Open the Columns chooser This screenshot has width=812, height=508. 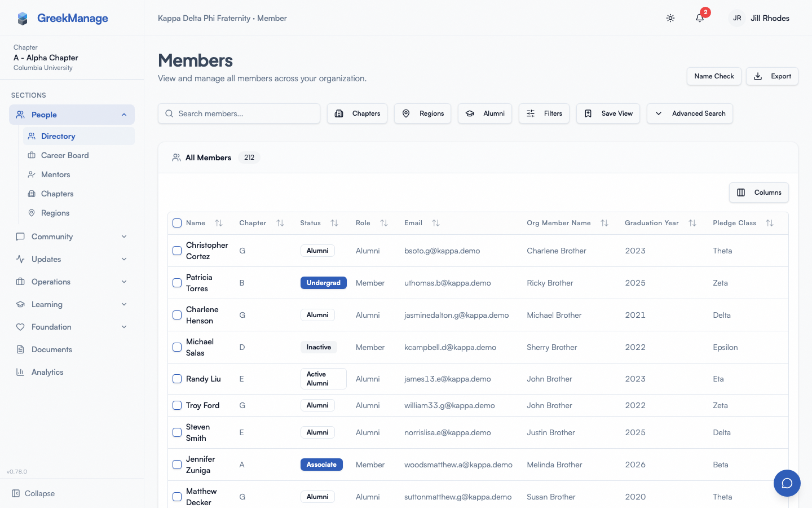tap(759, 192)
